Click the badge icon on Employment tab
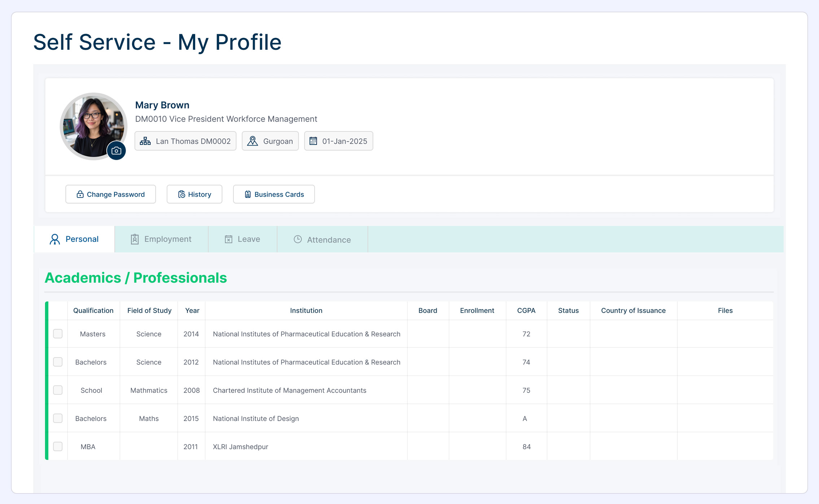The height and width of the screenshot is (504, 819). [135, 239]
